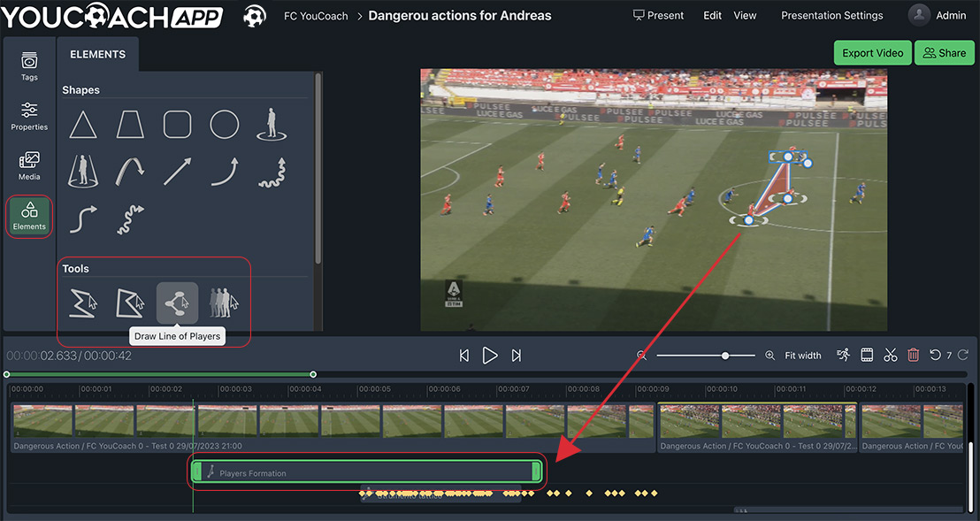Click the Admin user name
The height and width of the screenshot is (521, 980).
point(951,16)
